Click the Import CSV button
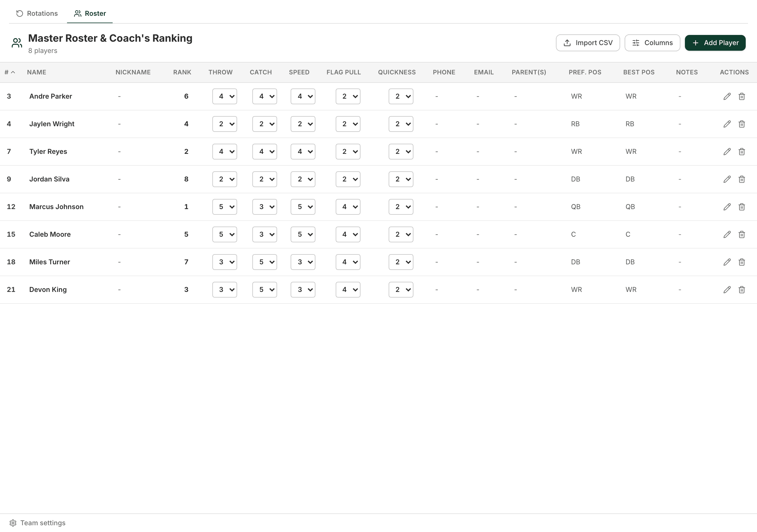757x532 pixels. (x=588, y=43)
